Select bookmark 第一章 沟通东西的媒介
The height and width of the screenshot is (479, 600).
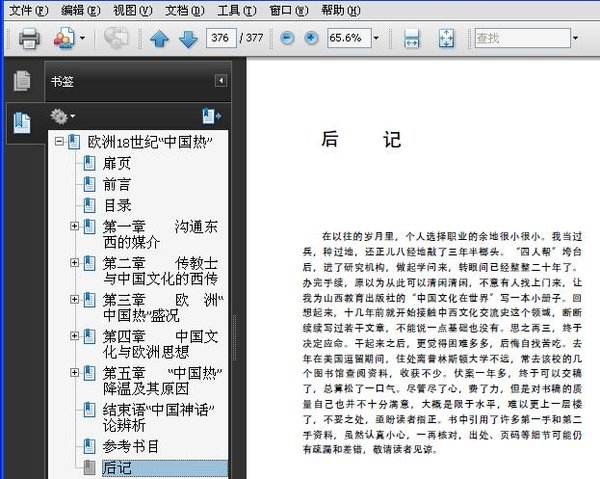click(160, 234)
